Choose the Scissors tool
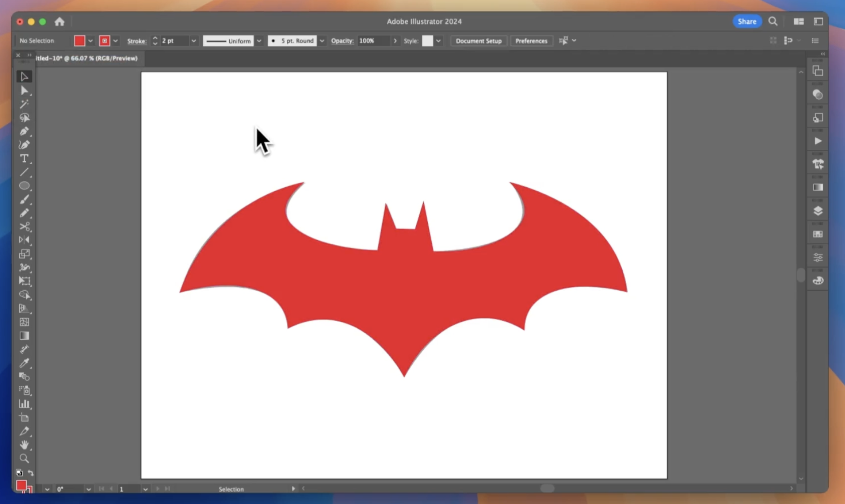 [24, 226]
